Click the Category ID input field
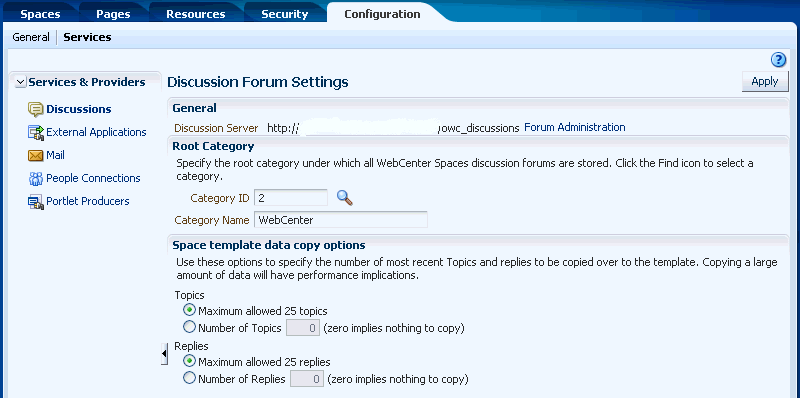 (x=291, y=198)
